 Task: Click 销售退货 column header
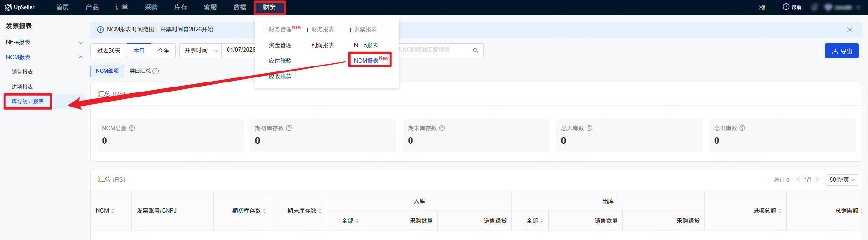(495, 221)
